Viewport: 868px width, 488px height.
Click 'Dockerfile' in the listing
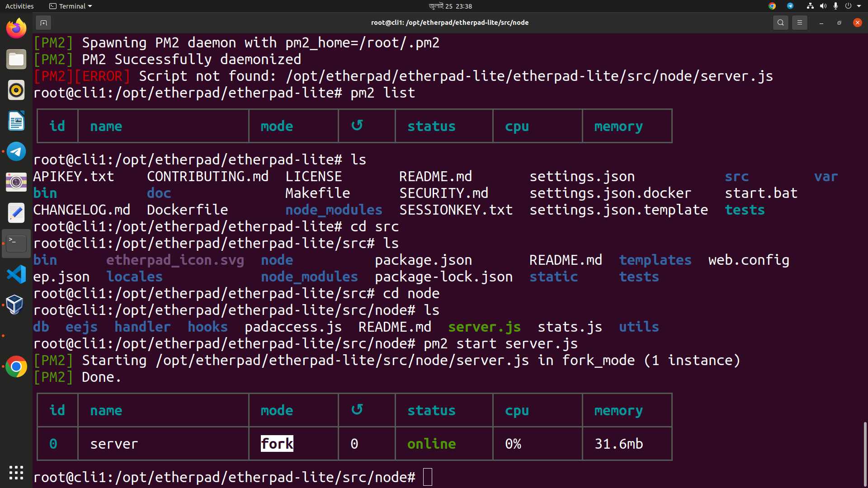pos(187,210)
